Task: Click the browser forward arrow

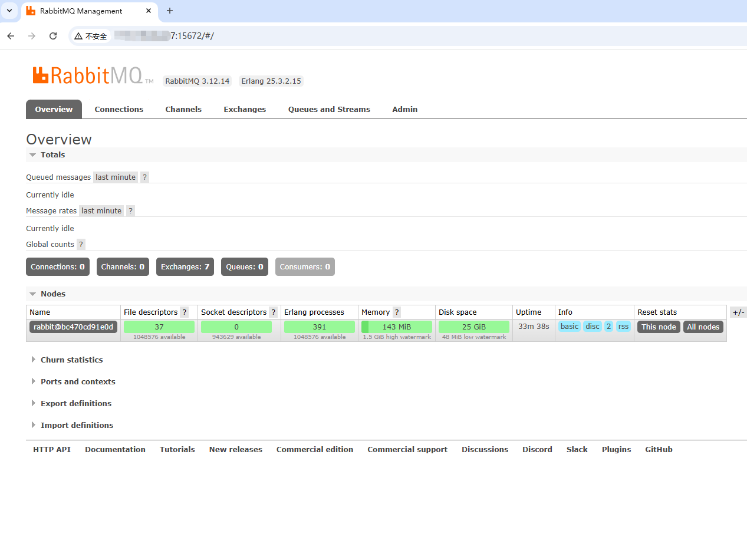Action: point(32,36)
